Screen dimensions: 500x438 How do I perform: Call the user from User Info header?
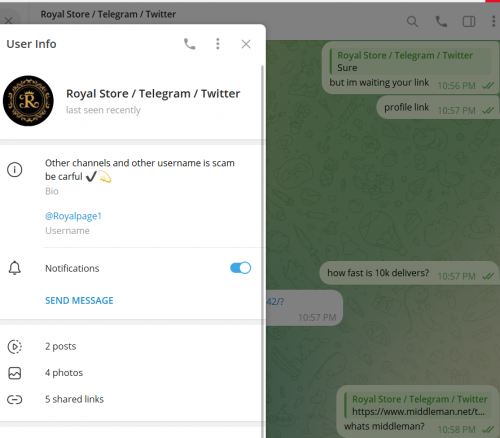[190, 44]
